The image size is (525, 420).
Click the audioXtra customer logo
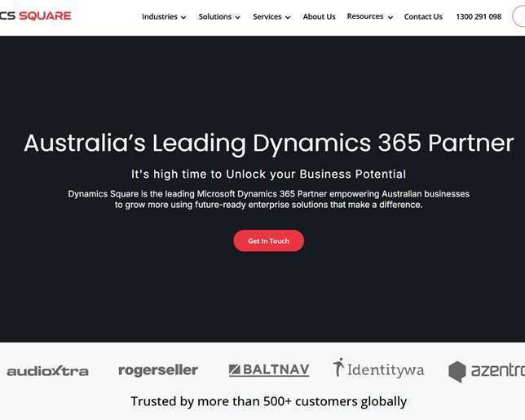coord(47,371)
